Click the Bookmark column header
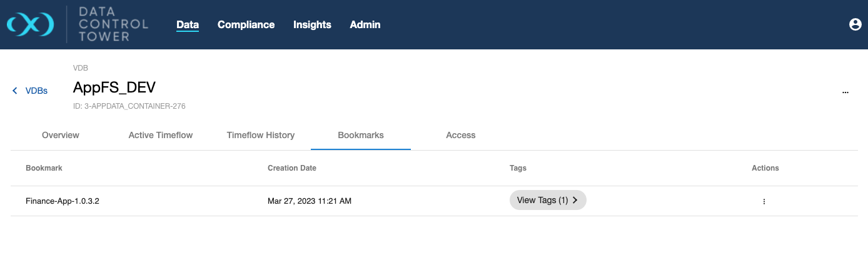The image size is (868, 255). coord(44,168)
